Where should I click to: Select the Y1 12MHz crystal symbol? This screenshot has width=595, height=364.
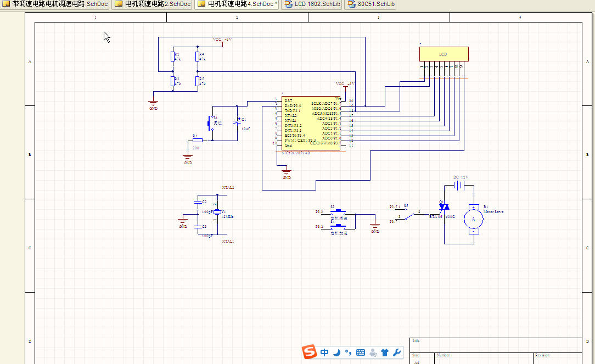tap(217, 212)
